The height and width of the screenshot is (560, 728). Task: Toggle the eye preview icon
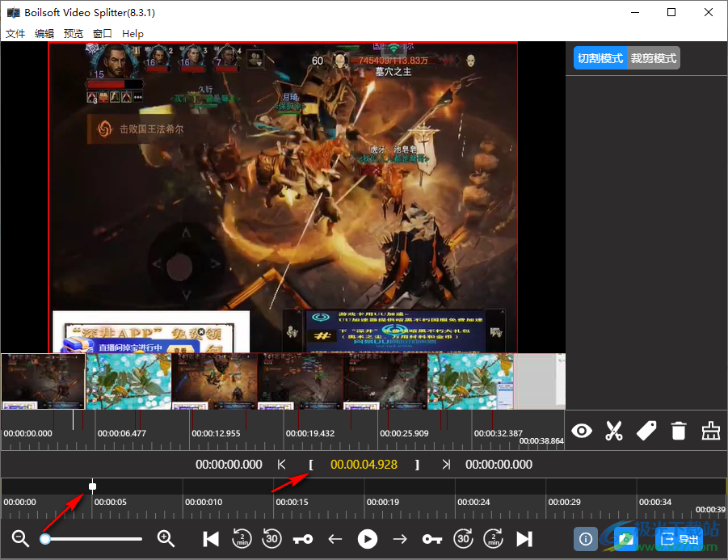point(582,431)
